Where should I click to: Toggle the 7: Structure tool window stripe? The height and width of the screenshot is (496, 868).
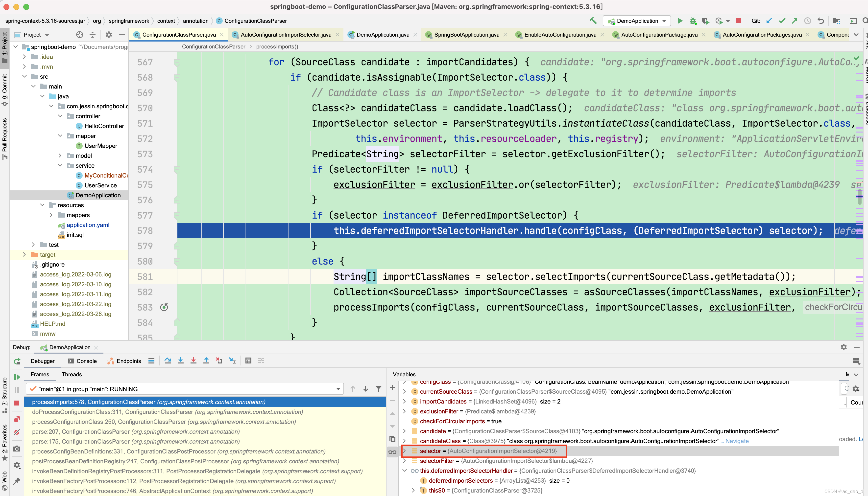pyautogui.click(x=5, y=395)
